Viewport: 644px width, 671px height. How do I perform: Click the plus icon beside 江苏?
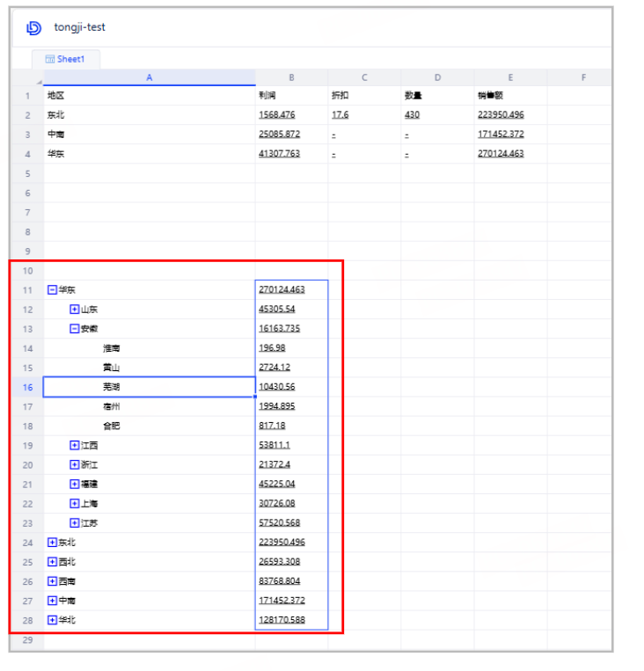tap(75, 522)
